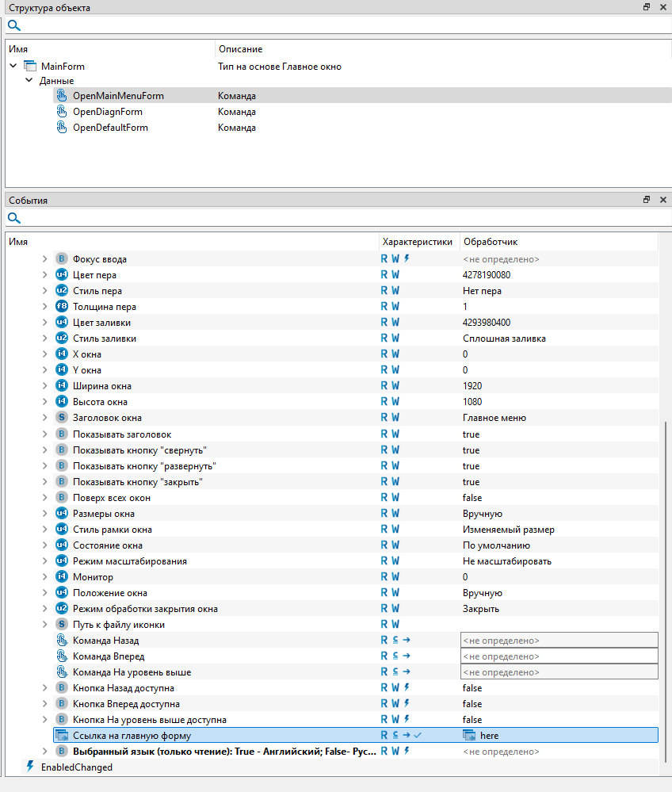Select false value of Поверх всех окон
Image resolution: width=672 pixels, height=792 pixels.
pos(472,498)
